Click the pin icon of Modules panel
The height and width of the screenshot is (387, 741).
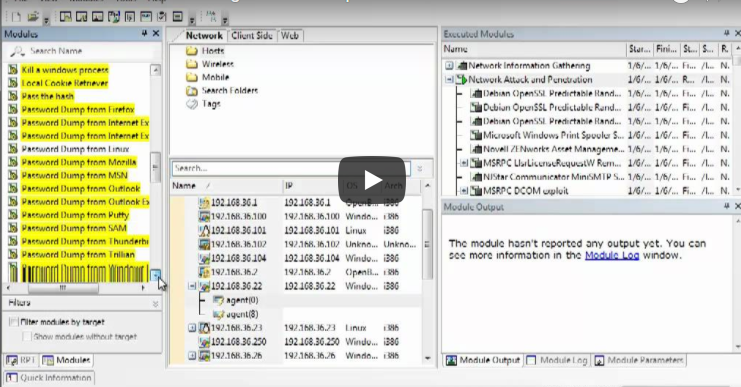point(144,34)
